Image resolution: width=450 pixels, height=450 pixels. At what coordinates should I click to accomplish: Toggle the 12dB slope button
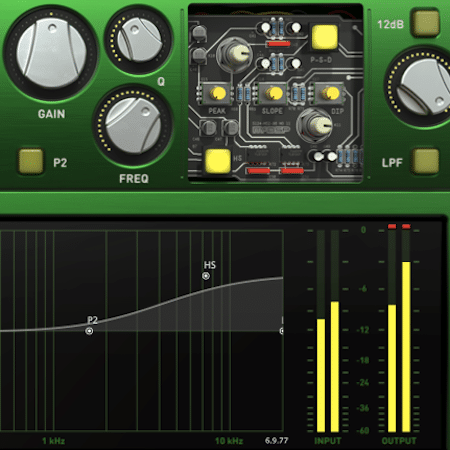point(425,23)
